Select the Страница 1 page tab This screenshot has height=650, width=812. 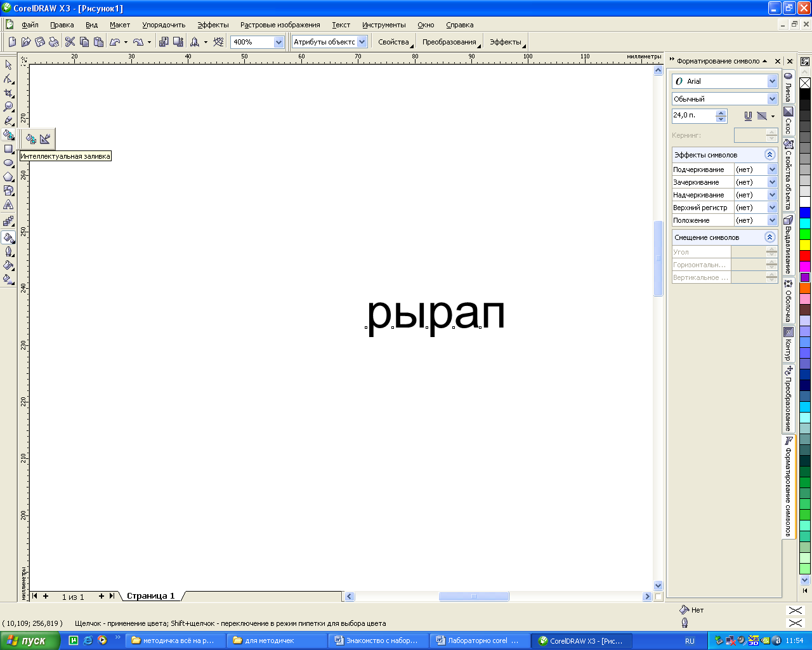(150, 596)
